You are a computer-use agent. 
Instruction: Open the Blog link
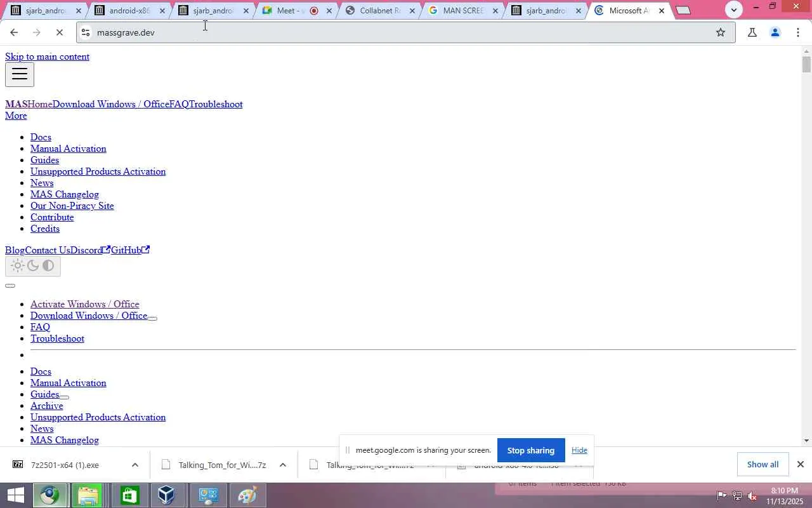[15, 250]
